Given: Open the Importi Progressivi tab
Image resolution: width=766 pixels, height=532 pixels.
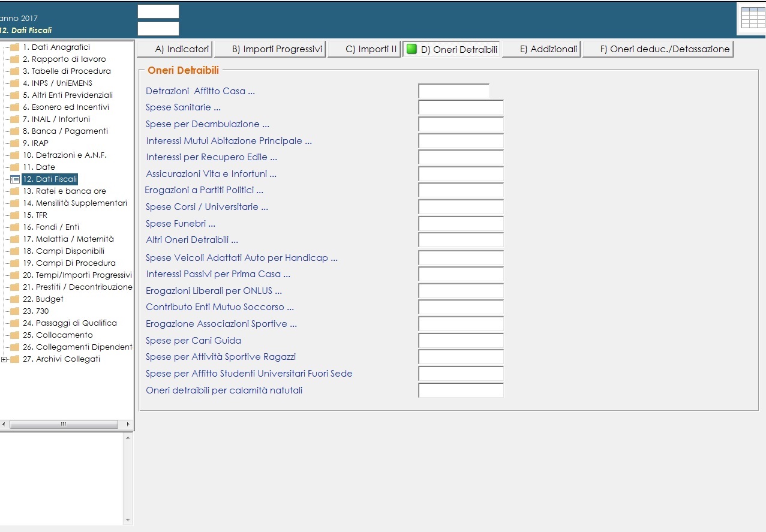Looking at the screenshot, I should 270,49.
